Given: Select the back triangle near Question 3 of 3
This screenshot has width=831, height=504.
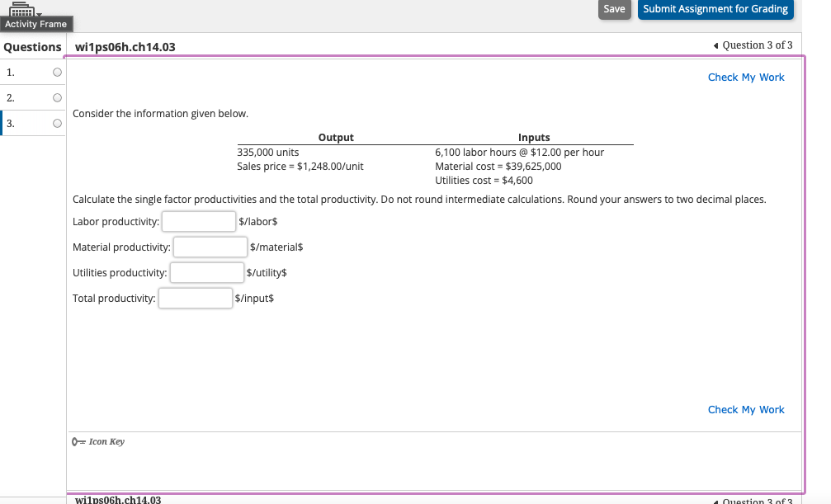Looking at the screenshot, I should point(716,45).
